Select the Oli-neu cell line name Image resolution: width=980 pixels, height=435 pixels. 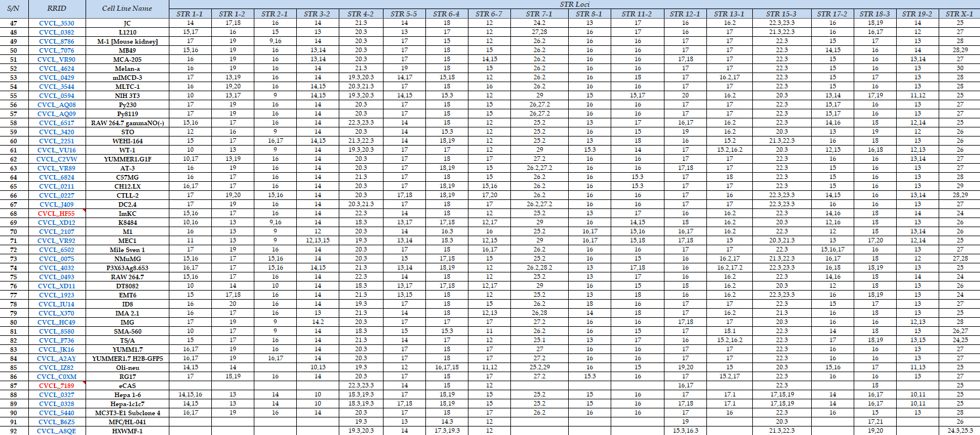point(127,368)
